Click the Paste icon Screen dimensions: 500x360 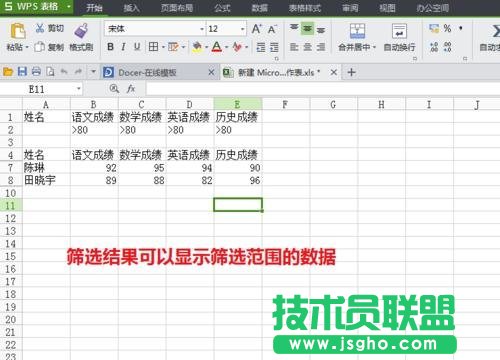pyautogui.click(x=18, y=31)
